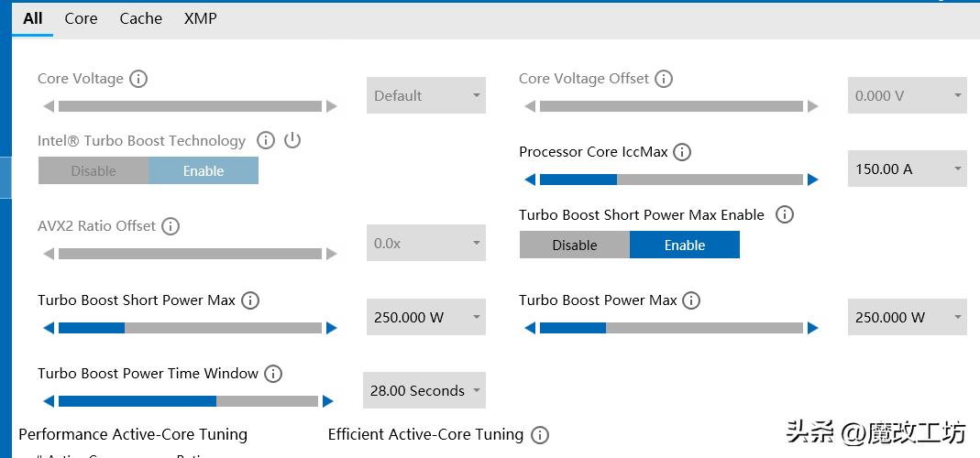Click Efficient Active-Core Tuning info icon

click(540, 435)
